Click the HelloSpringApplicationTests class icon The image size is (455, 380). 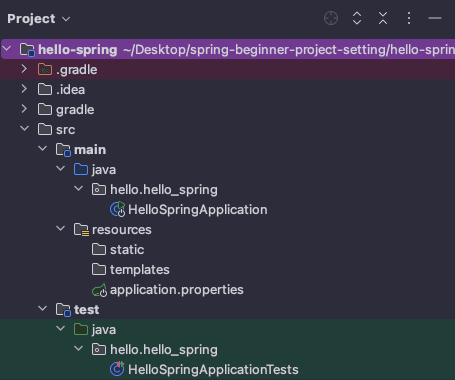[x=117, y=369]
